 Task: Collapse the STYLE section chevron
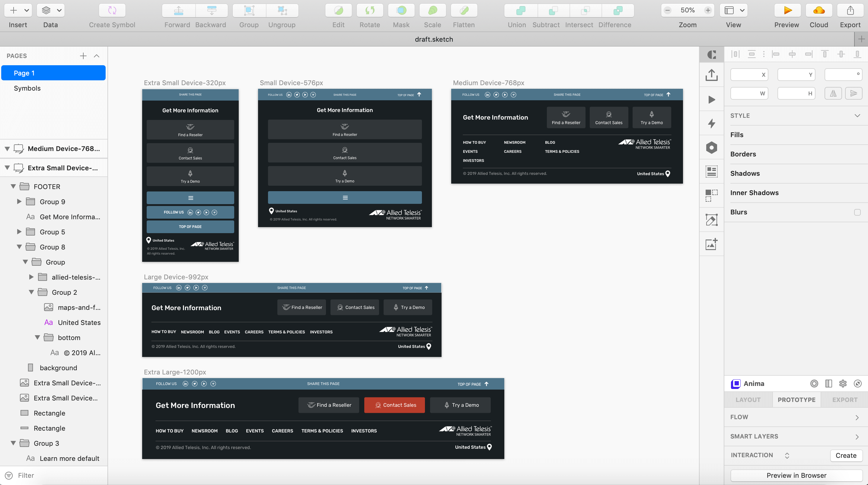857,116
